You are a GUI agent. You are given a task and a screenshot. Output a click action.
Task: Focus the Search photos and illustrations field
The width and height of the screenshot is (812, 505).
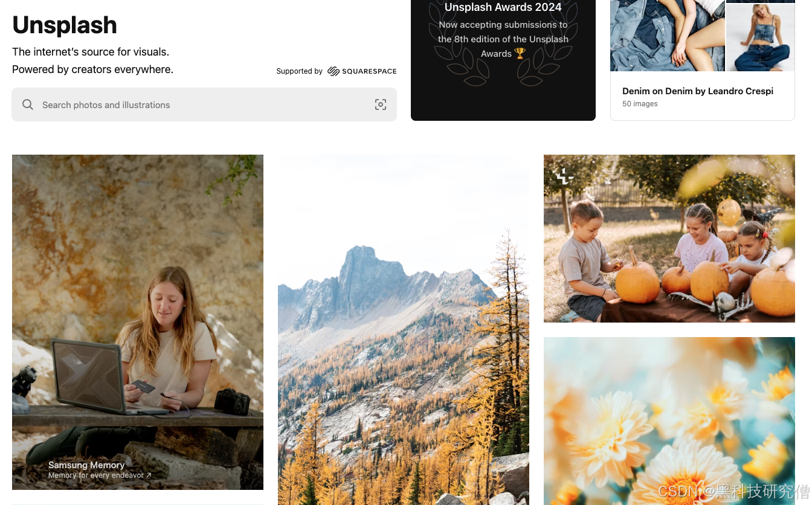click(x=204, y=105)
